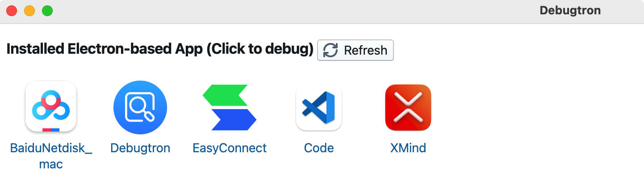Click the Debugtron window title text
The height and width of the screenshot is (180, 644).
click(570, 11)
